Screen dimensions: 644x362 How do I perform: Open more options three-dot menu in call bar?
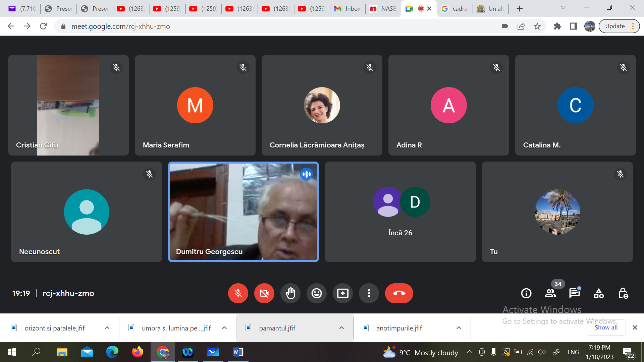tap(369, 293)
